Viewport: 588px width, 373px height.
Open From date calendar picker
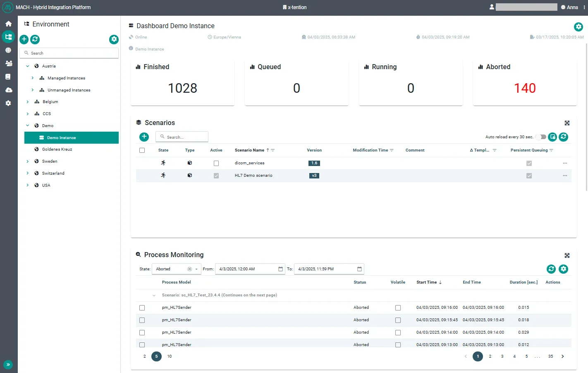click(280, 269)
